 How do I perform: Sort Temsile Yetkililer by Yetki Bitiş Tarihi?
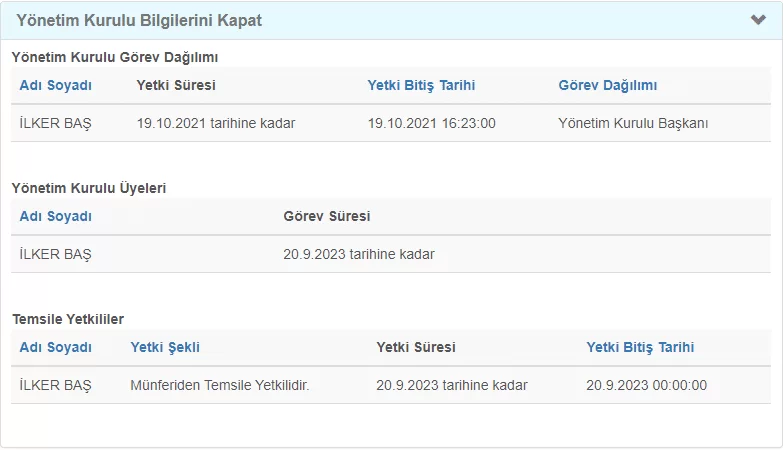point(640,347)
